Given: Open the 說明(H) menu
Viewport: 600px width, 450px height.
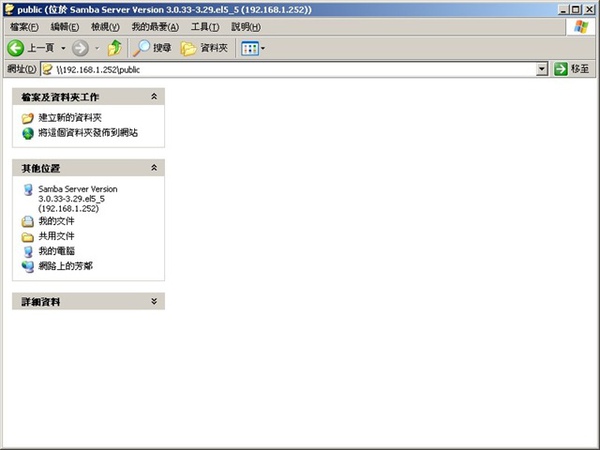Looking at the screenshot, I should 246,27.
